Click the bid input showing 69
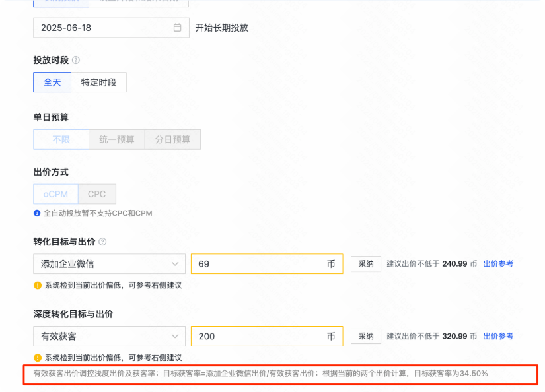The width and height of the screenshot is (545, 392). tap(267, 264)
